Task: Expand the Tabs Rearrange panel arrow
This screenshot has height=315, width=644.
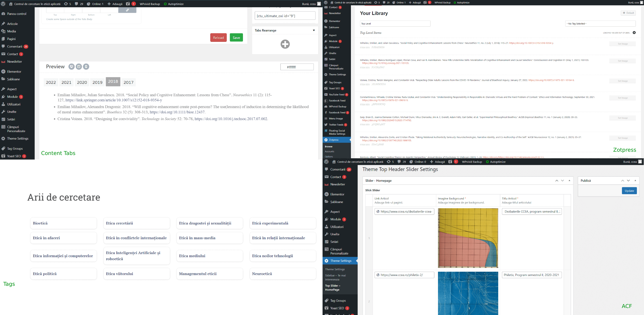Action: pyautogui.click(x=314, y=30)
